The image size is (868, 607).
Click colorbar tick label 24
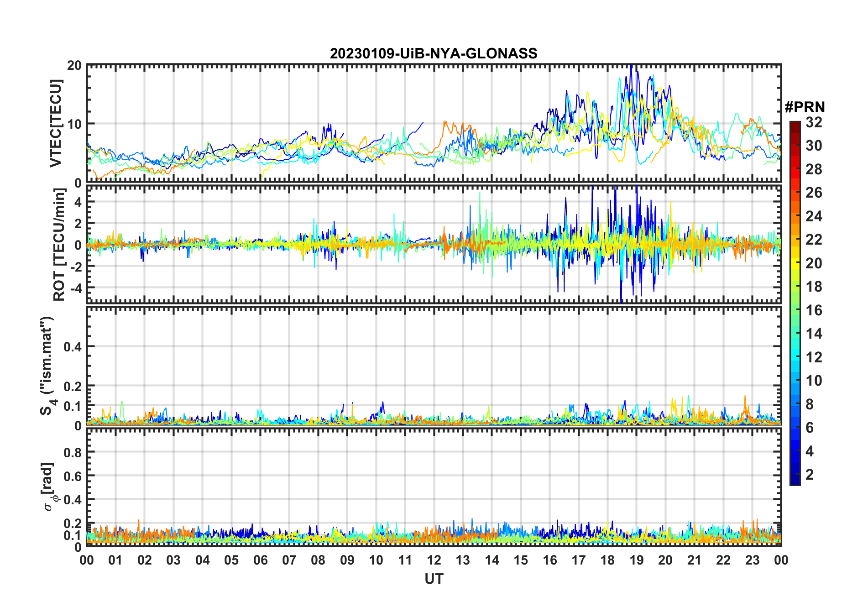pyautogui.click(x=814, y=216)
